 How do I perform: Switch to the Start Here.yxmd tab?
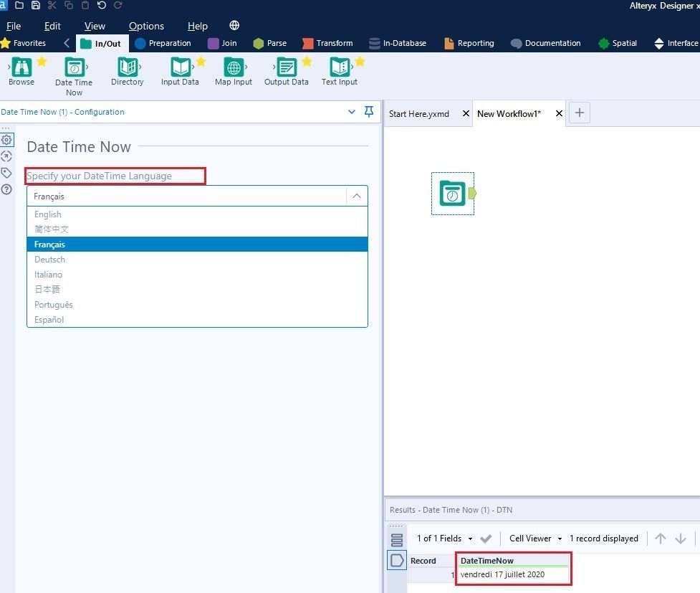418,114
